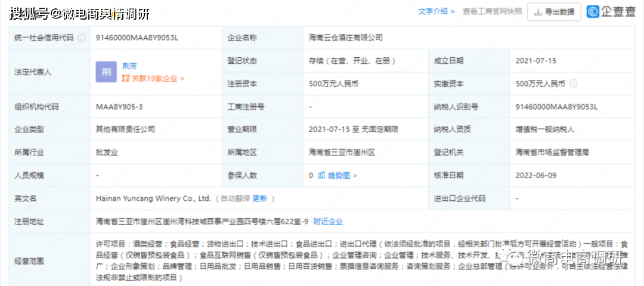644x286 pixels.
Task: Click organization code MAA8Y905-3
Action: pos(119,107)
